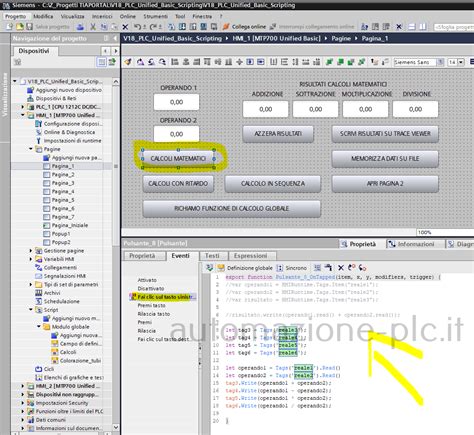The height and width of the screenshot is (435, 474).
Task: Click the OPERANDO 1 input field
Action: click(176, 102)
